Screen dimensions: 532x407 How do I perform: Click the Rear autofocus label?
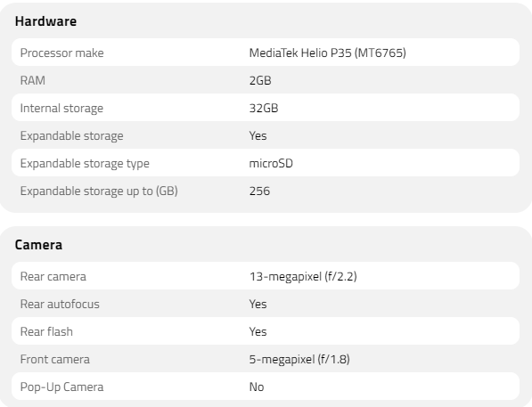point(60,305)
